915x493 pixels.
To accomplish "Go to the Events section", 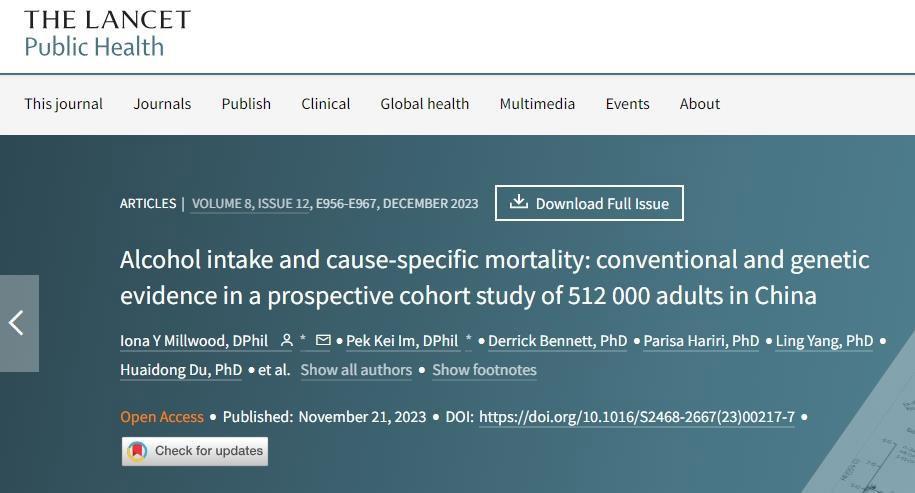I will click(627, 104).
